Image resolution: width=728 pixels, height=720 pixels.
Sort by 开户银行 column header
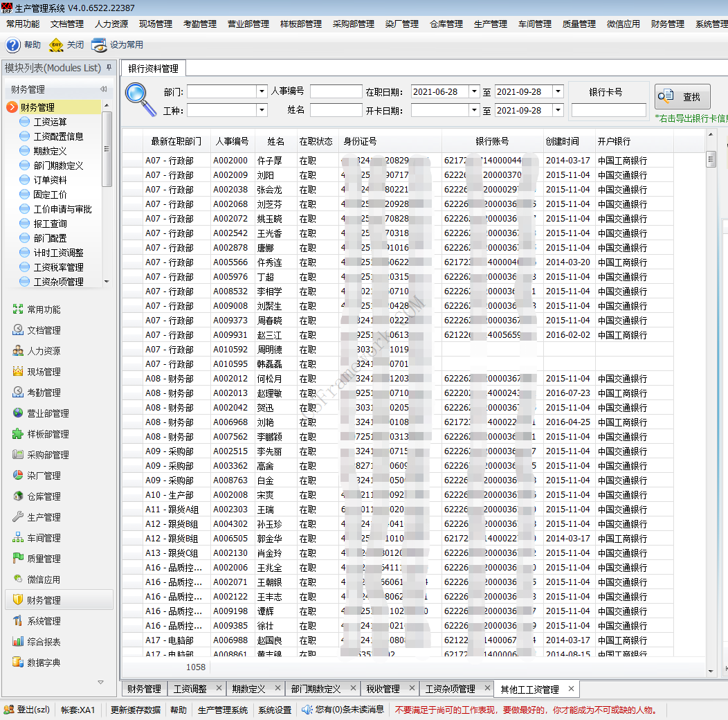(x=633, y=141)
